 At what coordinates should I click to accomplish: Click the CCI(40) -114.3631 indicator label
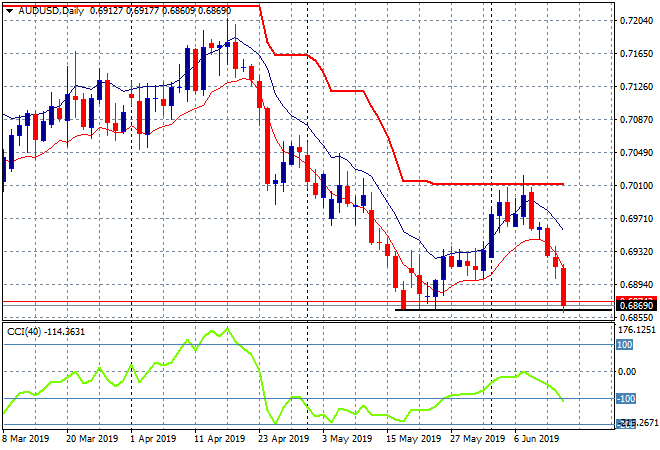coord(46,332)
